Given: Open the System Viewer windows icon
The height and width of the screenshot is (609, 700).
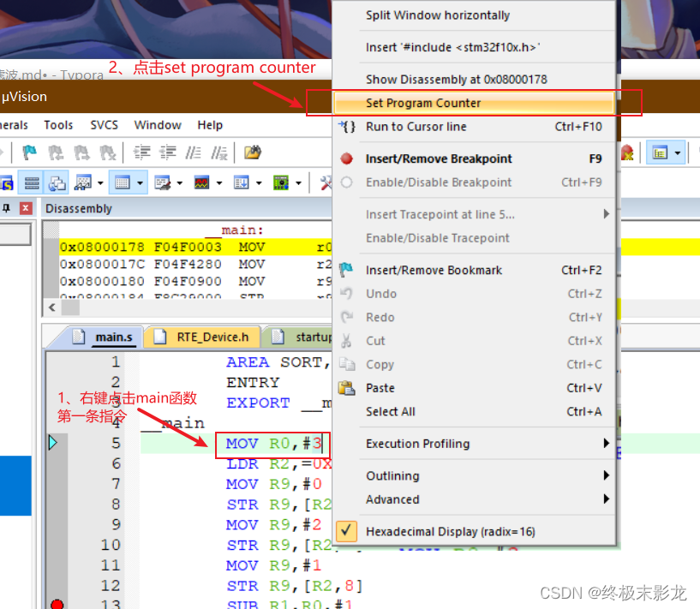Looking at the screenshot, I should (281, 183).
